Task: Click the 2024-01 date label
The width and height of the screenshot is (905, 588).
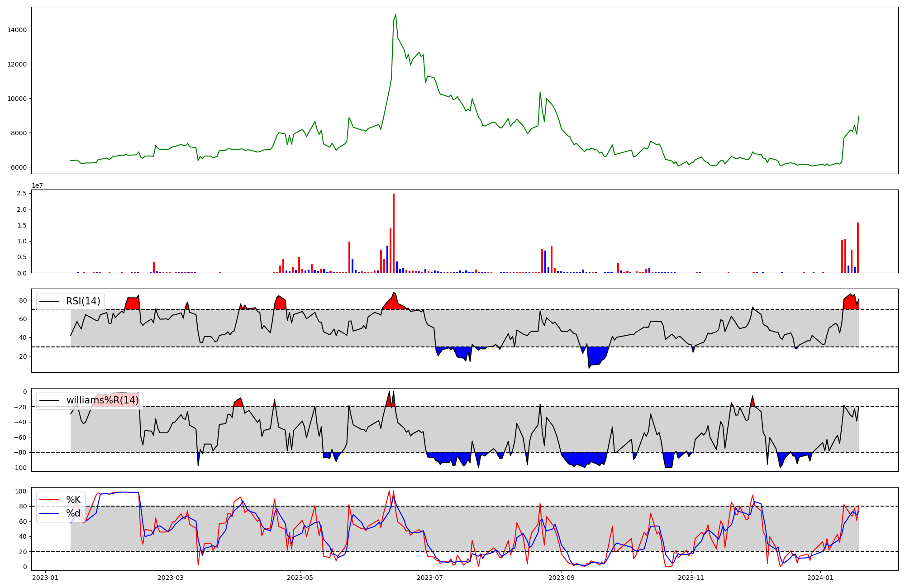Action: [x=820, y=578]
